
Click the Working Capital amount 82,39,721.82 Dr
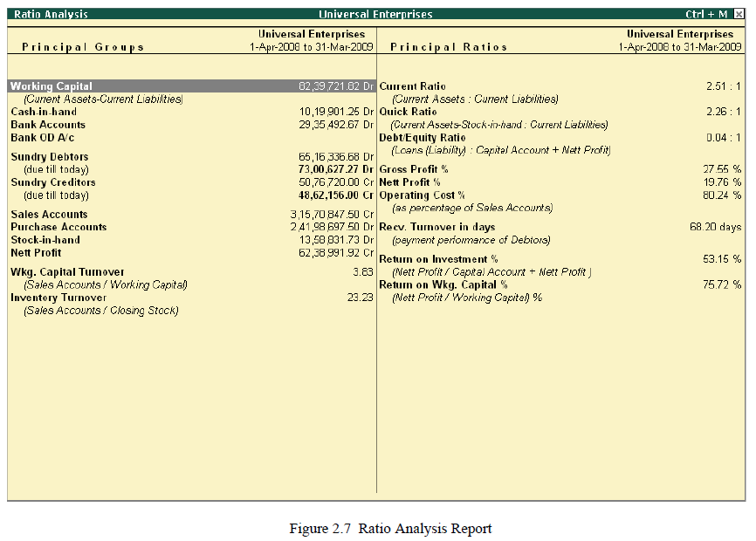click(x=336, y=86)
